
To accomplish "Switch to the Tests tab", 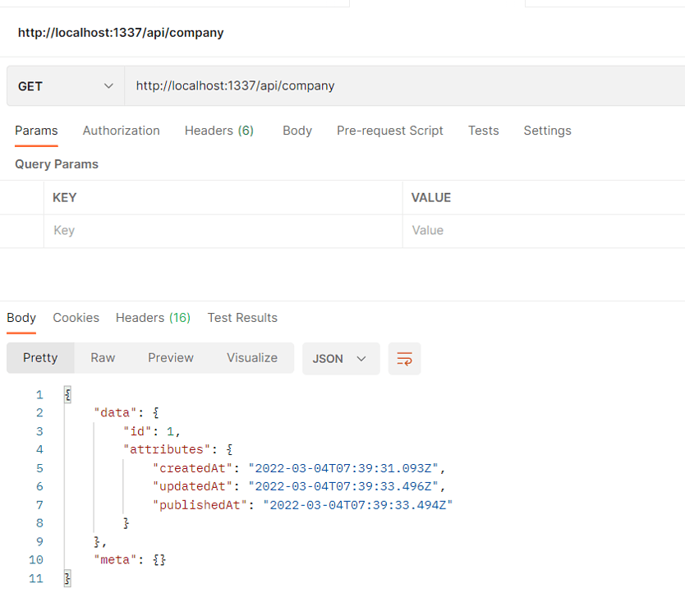I will pyautogui.click(x=483, y=130).
